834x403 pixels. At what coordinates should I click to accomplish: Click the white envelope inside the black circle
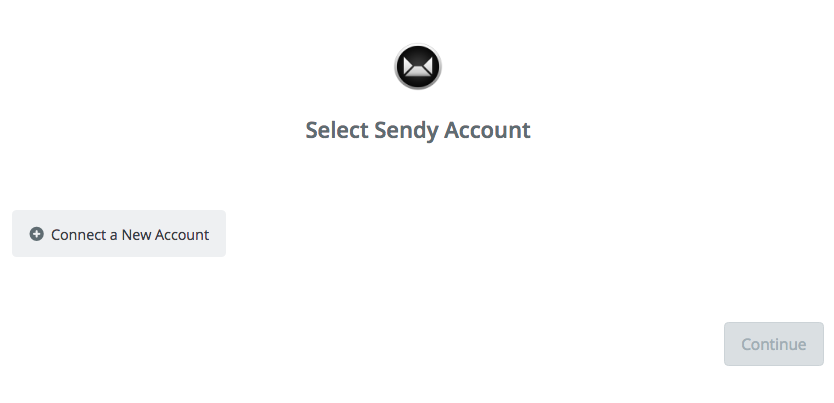coord(418,66)
